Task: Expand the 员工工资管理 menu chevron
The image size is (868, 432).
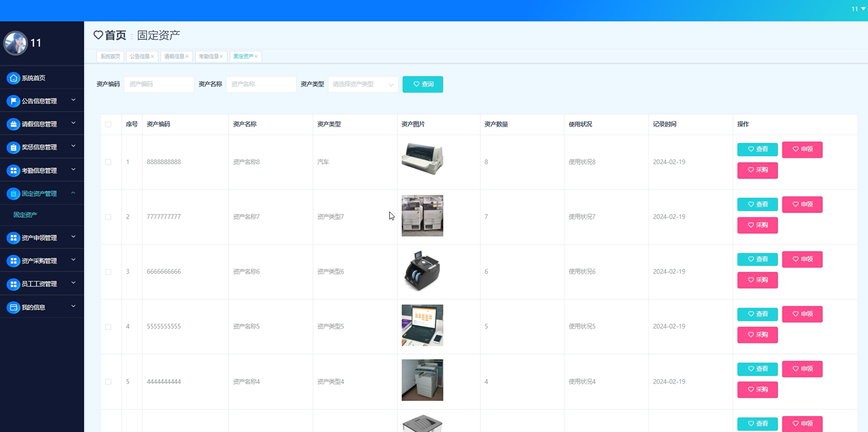Action: point(73,283)
